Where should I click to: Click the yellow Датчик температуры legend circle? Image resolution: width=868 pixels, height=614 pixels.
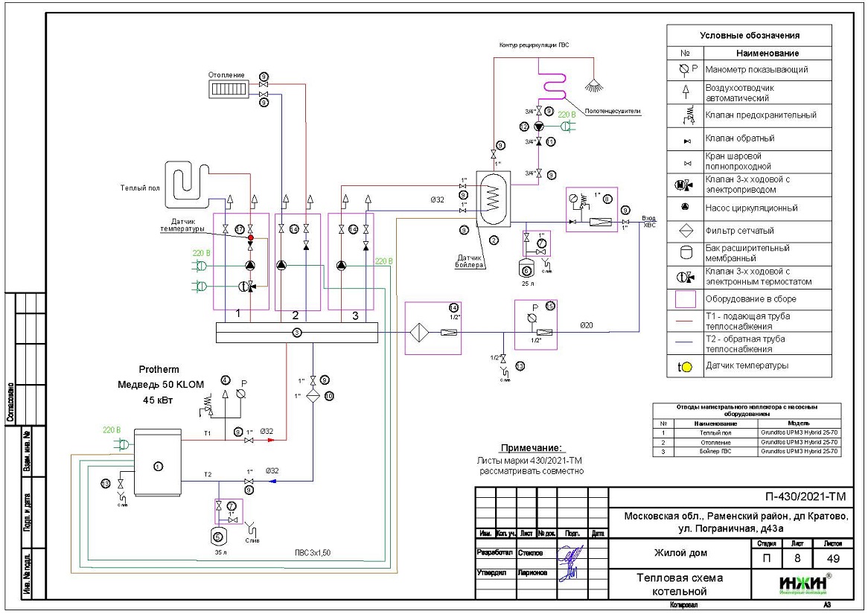click(686, 366)
